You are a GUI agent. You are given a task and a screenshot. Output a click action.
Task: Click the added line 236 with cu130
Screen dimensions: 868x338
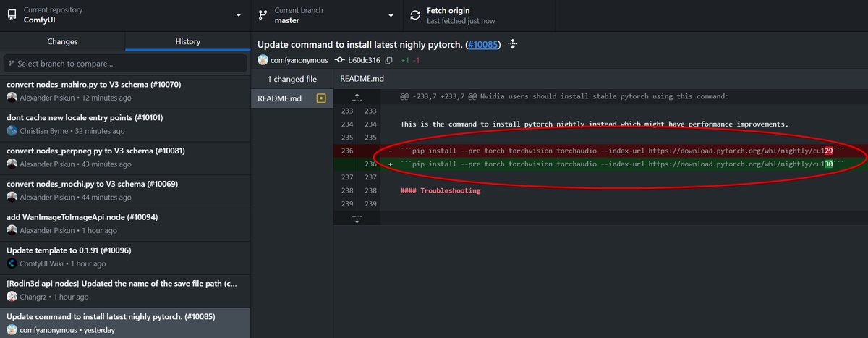point(600,164)
